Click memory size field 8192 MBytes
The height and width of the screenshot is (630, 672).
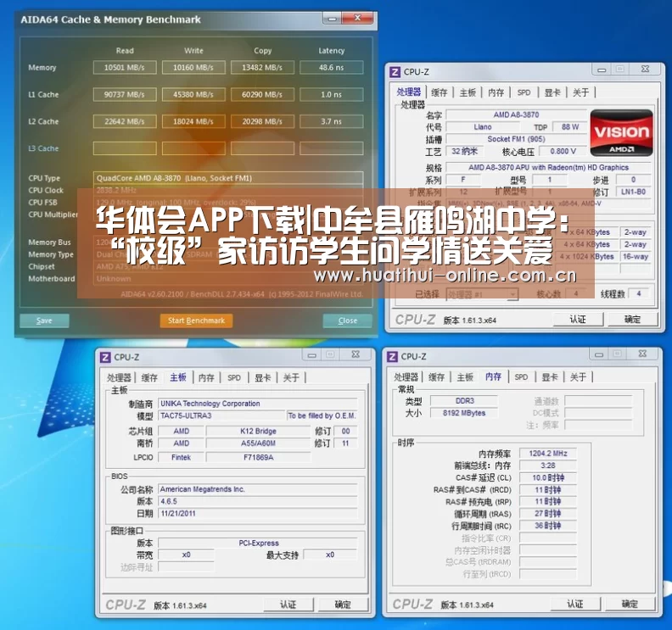[x=464, y=413]
